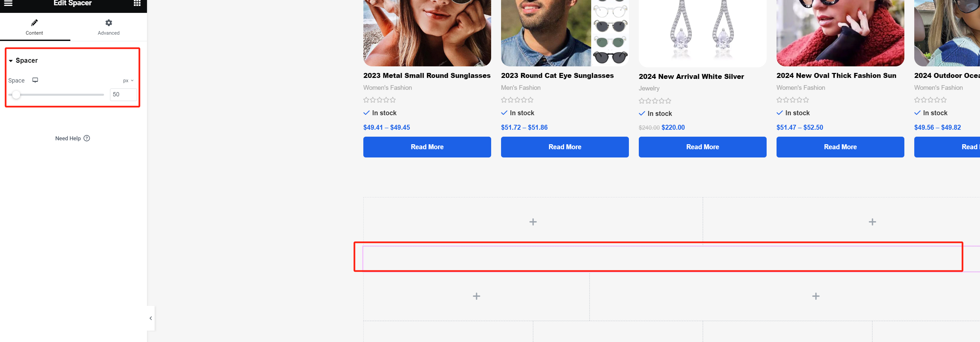Click plus icon in top-left empty column
980x342 pixels.
click(x=532, y=222)
